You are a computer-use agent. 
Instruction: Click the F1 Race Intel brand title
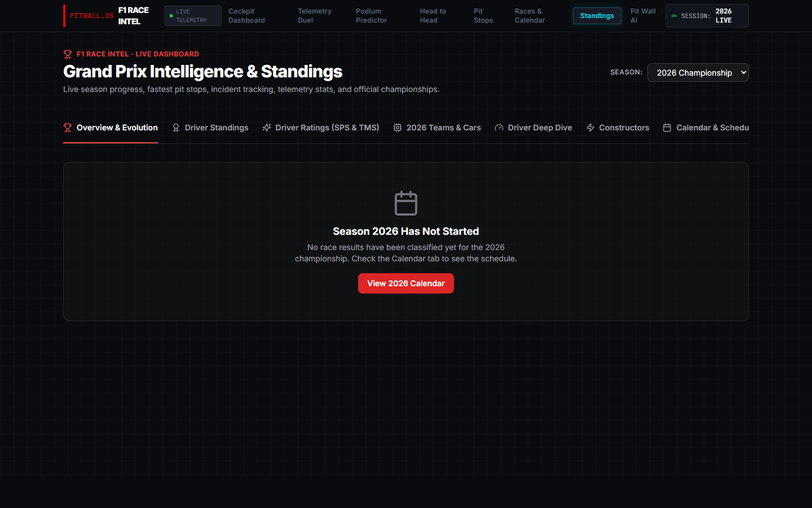134,16
